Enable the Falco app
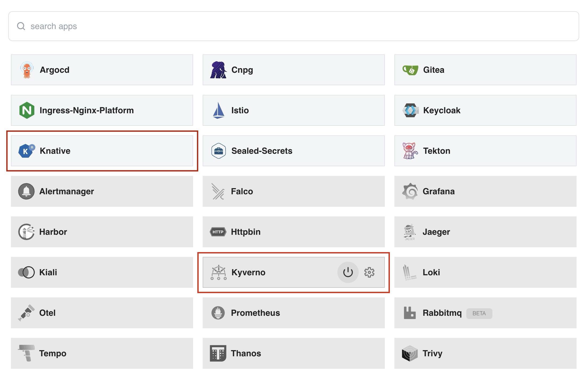The height and width of the screenshot is (380, 588). pyautogui.click(x=293, y=191)
